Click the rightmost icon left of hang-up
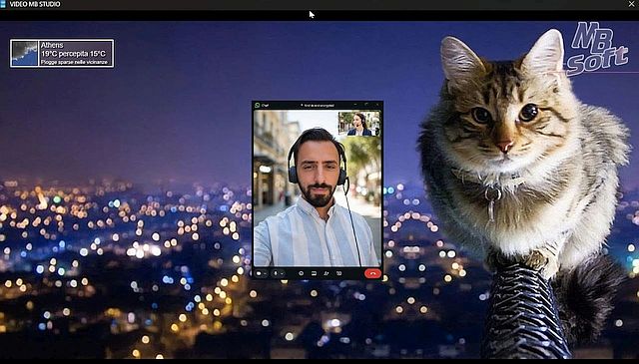Viewport: 639px width, 364px height. pos(339,273)
